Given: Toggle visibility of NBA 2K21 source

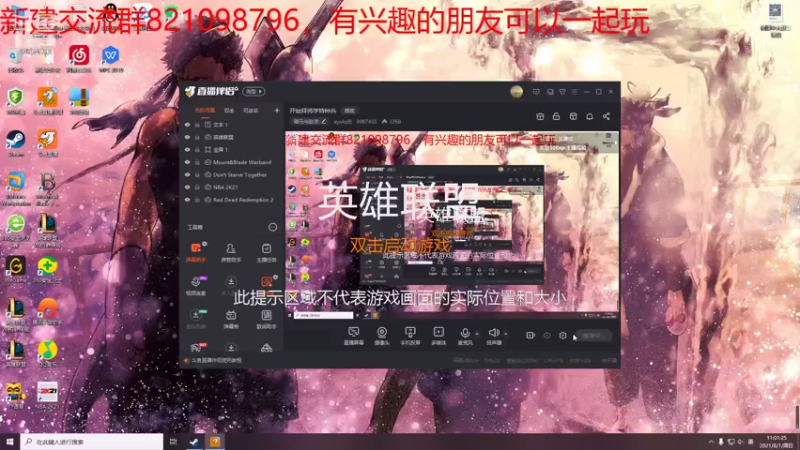Looking at the screenshot, I should click(x=187, y=187).
